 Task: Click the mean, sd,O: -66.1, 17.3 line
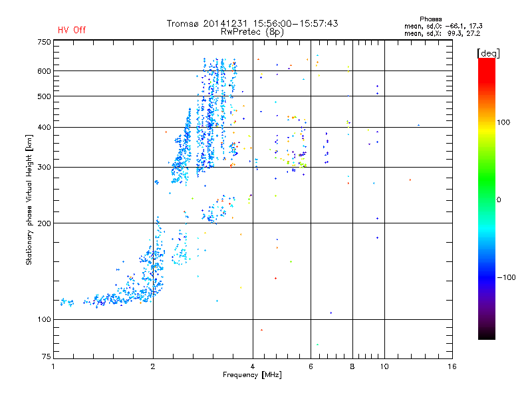click(x=444, y=26)
